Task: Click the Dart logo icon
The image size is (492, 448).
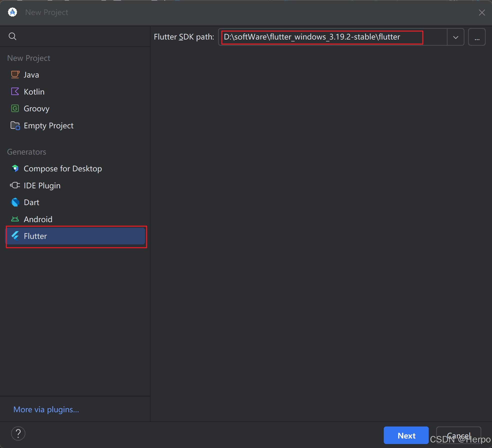Action: pyautogui.click(x=15, y=202)
